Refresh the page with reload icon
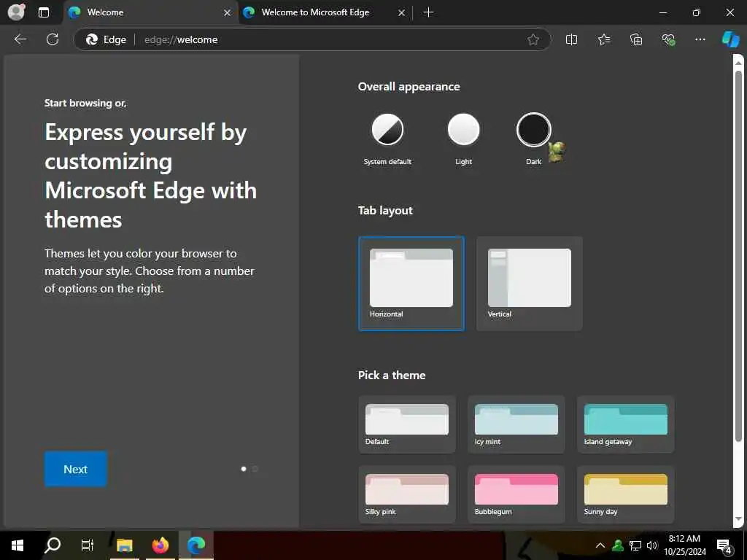This screenshot has width=747, height=560. tap(53, 39)
